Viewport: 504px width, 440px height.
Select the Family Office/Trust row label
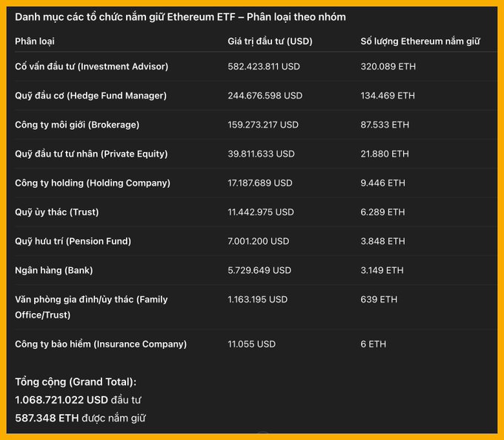91,307
